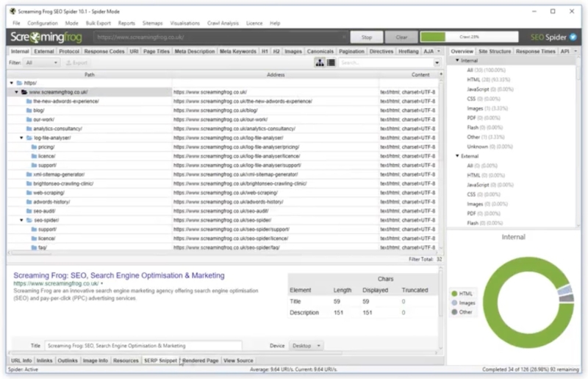Viewport: 588px width, 379px height.
Task: Switch to tree view icon
Action: click(320, 63)
